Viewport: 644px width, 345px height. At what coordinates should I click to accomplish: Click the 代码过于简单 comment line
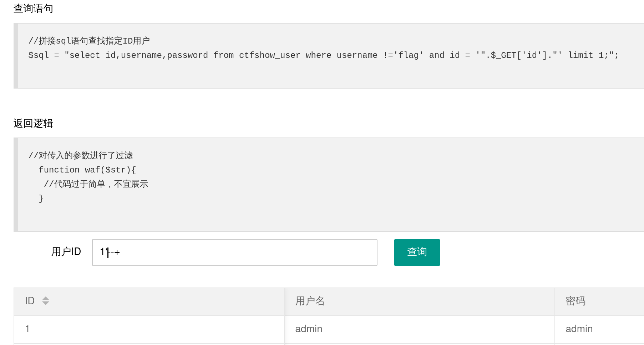96,184
